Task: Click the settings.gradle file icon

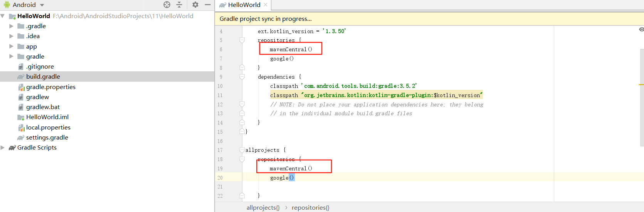Action: (21, 138)
